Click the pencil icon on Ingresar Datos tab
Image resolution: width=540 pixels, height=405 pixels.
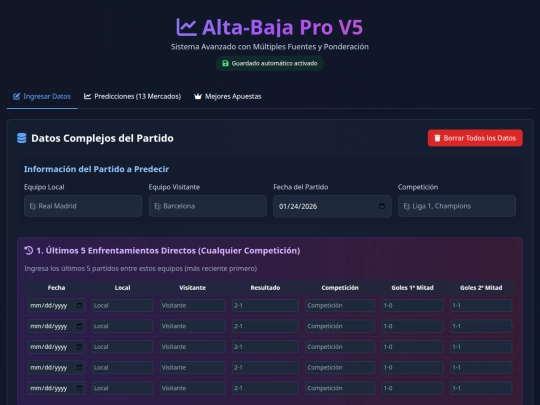pyautogui.click(x=16, y=96)
